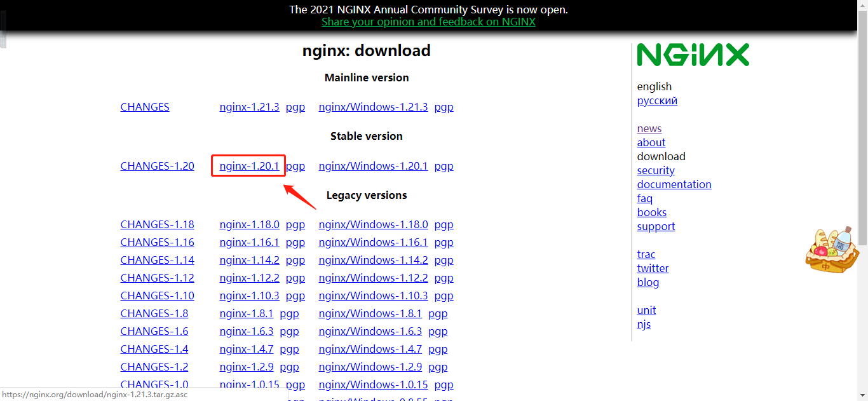Download nginx/Windows-1.12.2
The height and width of the screenshot is (401, 868).
[x=373, y=278]
